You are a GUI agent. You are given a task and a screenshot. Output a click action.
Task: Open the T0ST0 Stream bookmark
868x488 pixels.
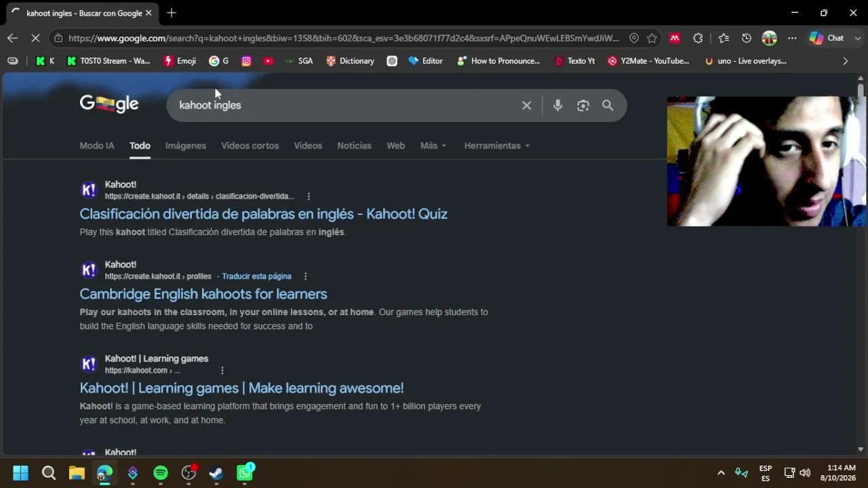108,61
